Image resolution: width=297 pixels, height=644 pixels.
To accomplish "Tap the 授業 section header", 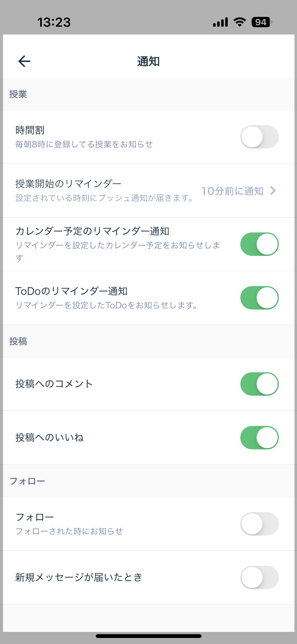I will coord(18,94).
